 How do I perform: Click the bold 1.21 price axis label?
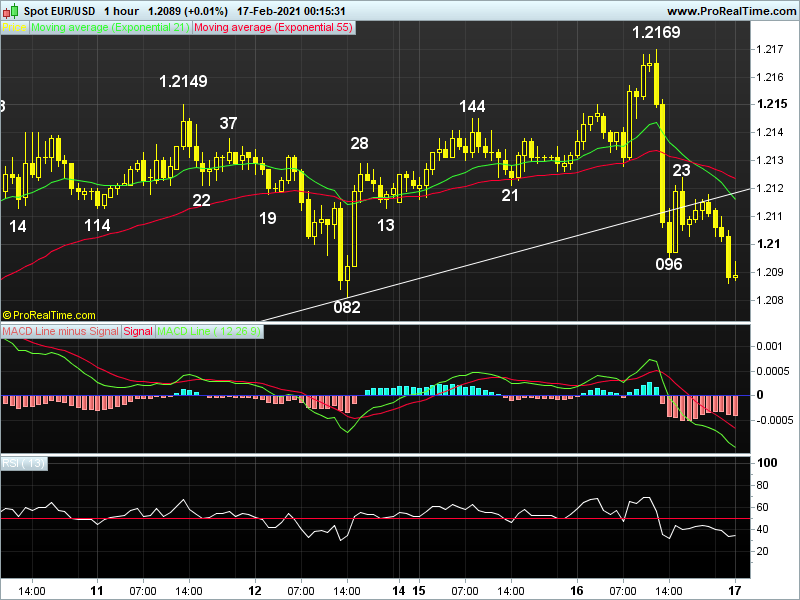tap(768, 244)
